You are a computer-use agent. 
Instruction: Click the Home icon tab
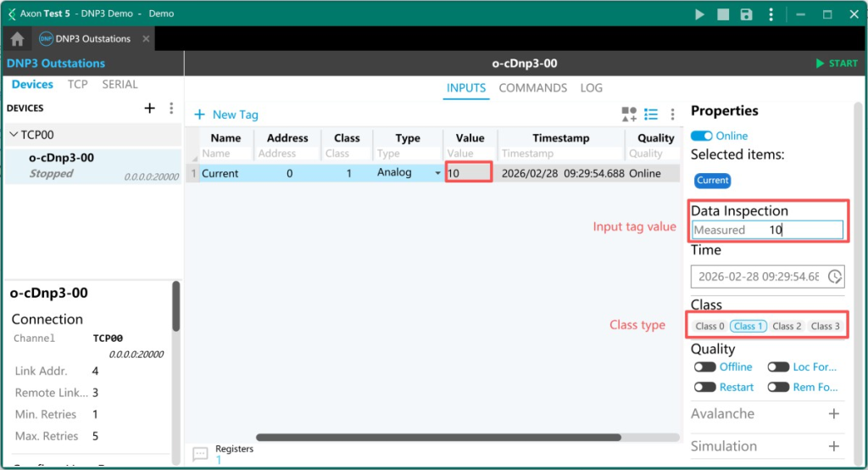[x=17, y=39]
